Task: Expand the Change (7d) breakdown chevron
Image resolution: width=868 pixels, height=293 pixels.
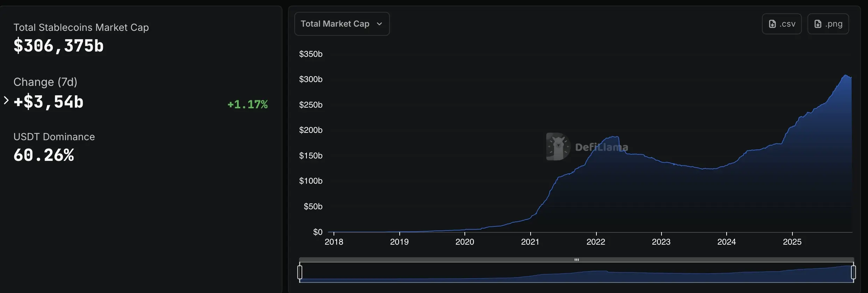Action: (6, 101)
